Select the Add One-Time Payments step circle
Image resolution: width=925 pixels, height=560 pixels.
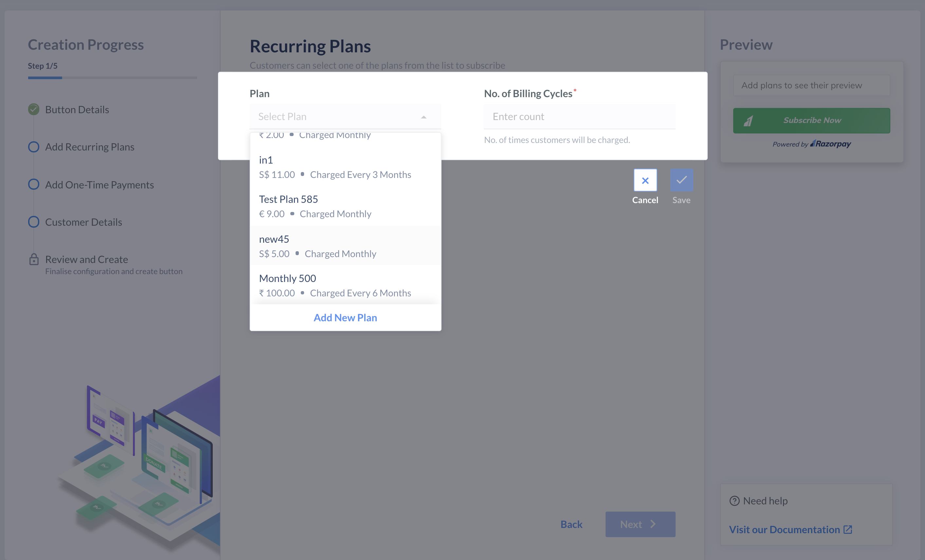33,184
